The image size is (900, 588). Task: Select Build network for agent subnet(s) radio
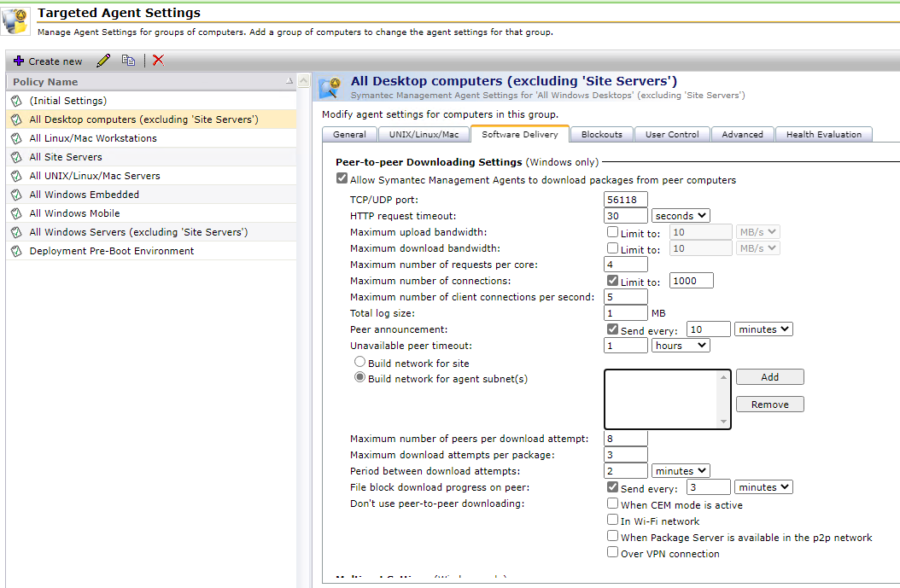click(x=359, y=377)
